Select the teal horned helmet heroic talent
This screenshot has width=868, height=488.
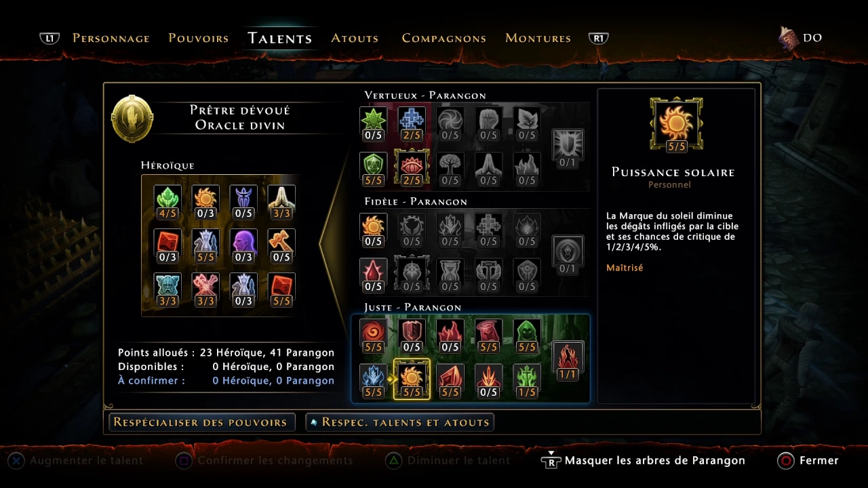pyautogui.click(x=167, y=289)
